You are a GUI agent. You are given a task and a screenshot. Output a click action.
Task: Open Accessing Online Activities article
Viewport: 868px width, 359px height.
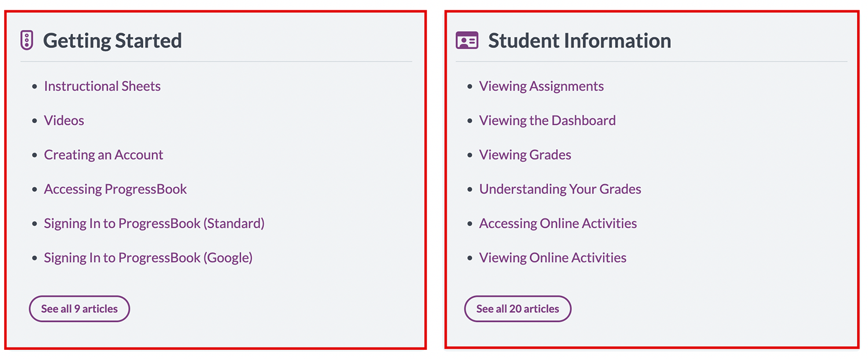coord(558,223)
